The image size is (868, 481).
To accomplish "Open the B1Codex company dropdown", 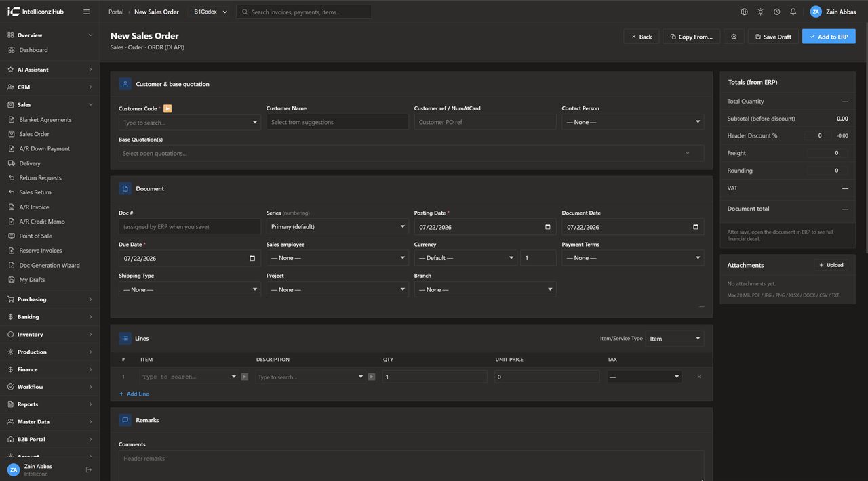I will pyautogui.click(x=210, y=12).
